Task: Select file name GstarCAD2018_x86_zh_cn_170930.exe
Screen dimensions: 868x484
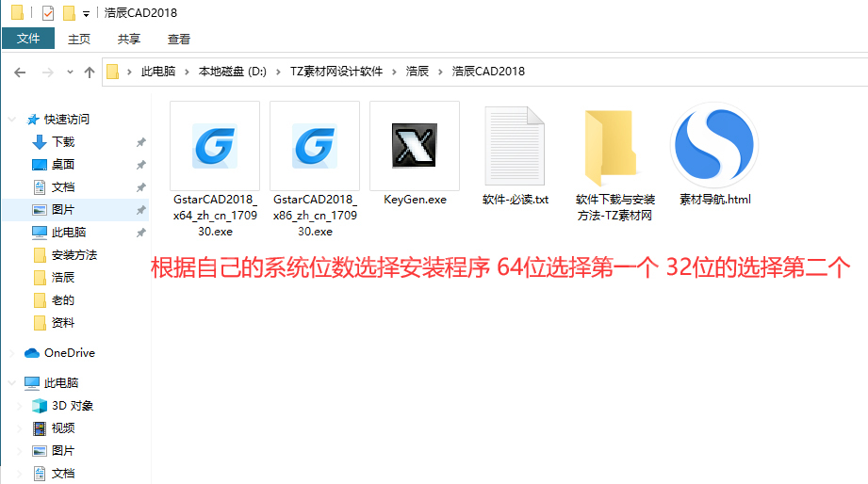Action: tap(315, 216)
